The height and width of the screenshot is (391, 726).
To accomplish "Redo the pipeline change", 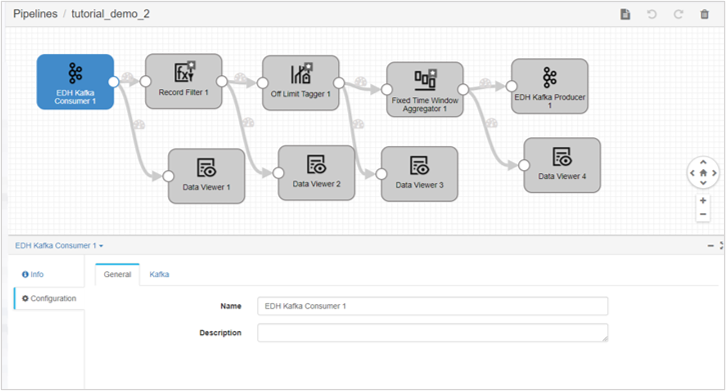I will [678, 14].
